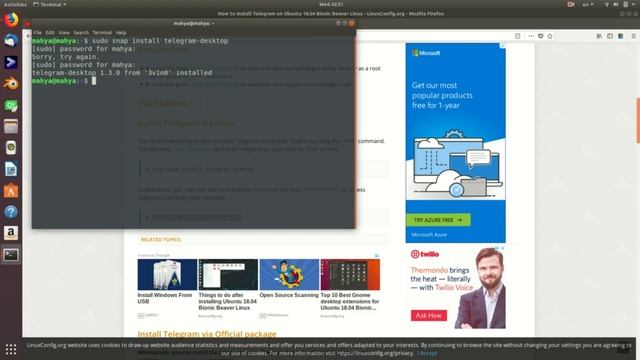This screenshot has height=360, width=640.
Task: Click 'Open Source Scanning' link text
Action: 289,295
